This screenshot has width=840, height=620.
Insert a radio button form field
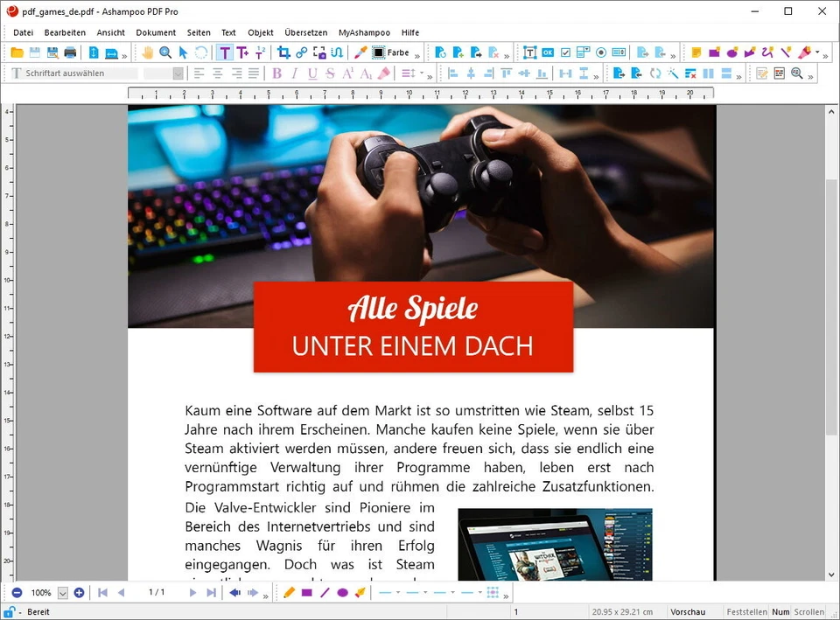point(599,52)
